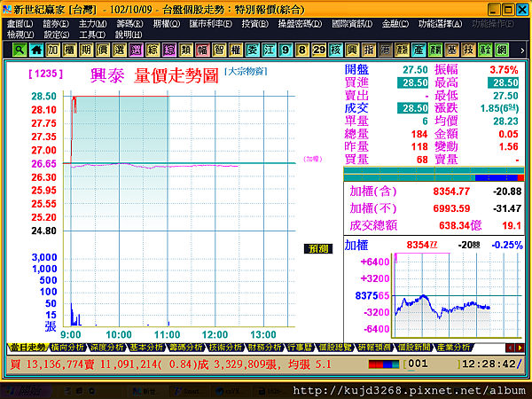The width and height of the screenshot is (532, 399).
Task: Select the green 網 toolbar icon
Action: point(502,50)
